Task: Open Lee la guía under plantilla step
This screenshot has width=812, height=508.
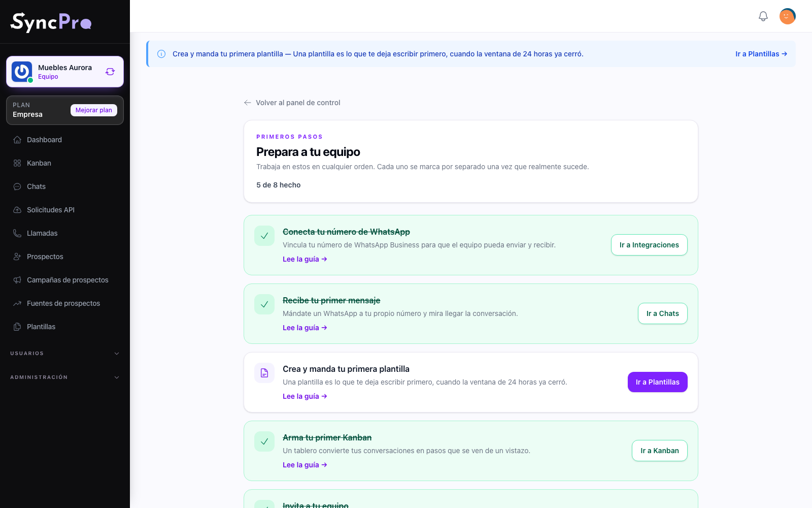Action: pyautogui.click(x=305, y=396)
